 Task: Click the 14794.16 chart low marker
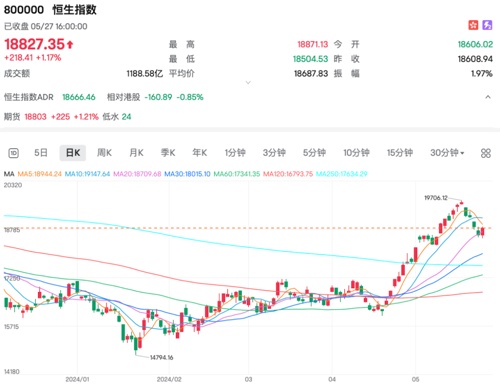click(x=161, y=357)
